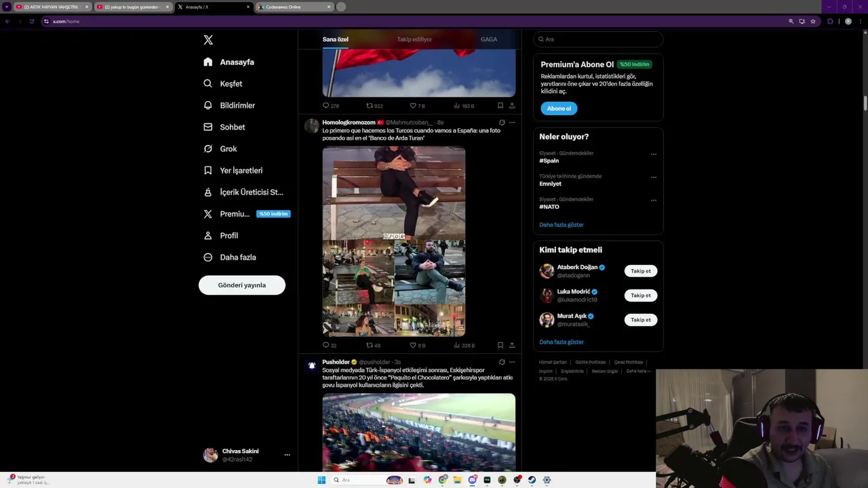Open Homologkromozom bench photo collage
The image size is (868, 488).
coord(394,241)
